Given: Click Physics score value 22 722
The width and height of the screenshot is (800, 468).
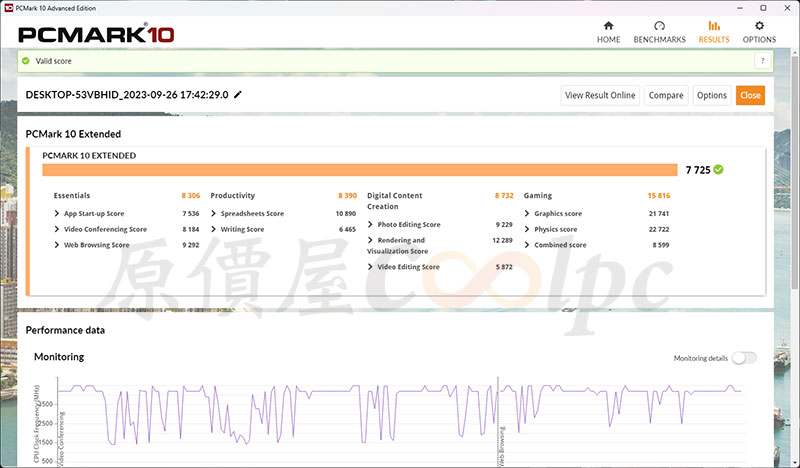Looking at the screenshot, I should click(659, 229).
